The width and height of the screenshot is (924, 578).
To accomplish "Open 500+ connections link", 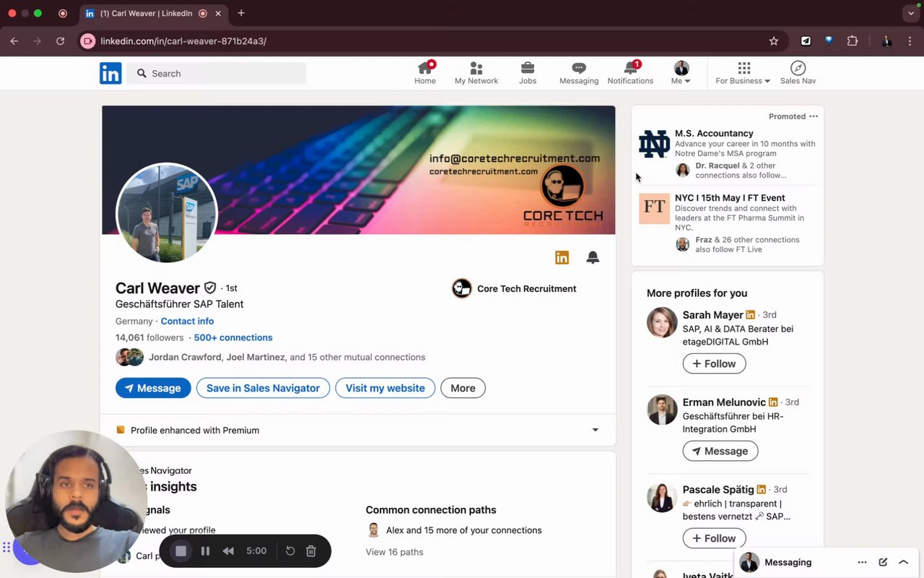I will pyautogui.click(x=233, y=337).
